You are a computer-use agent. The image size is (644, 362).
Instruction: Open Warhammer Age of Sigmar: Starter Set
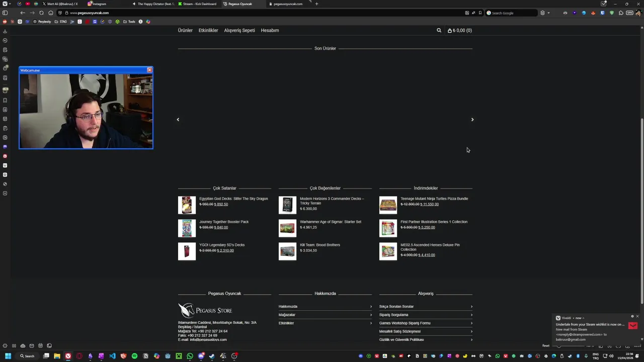pos(331,222)
